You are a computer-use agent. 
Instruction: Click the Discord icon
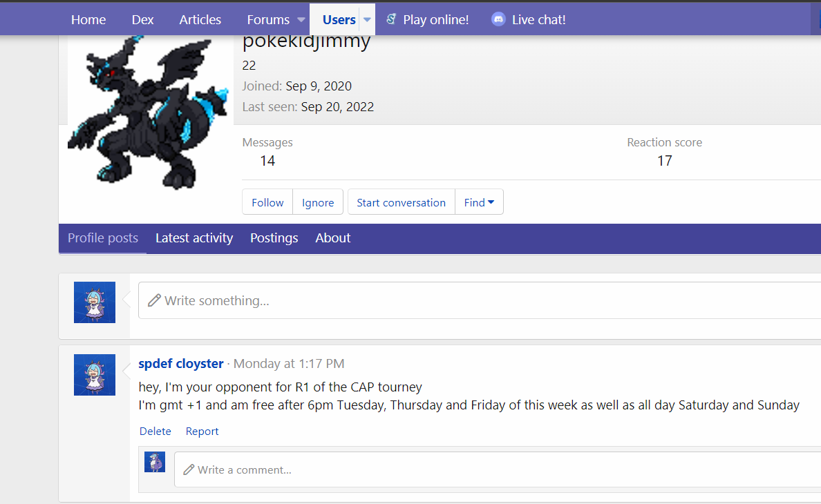498,19
